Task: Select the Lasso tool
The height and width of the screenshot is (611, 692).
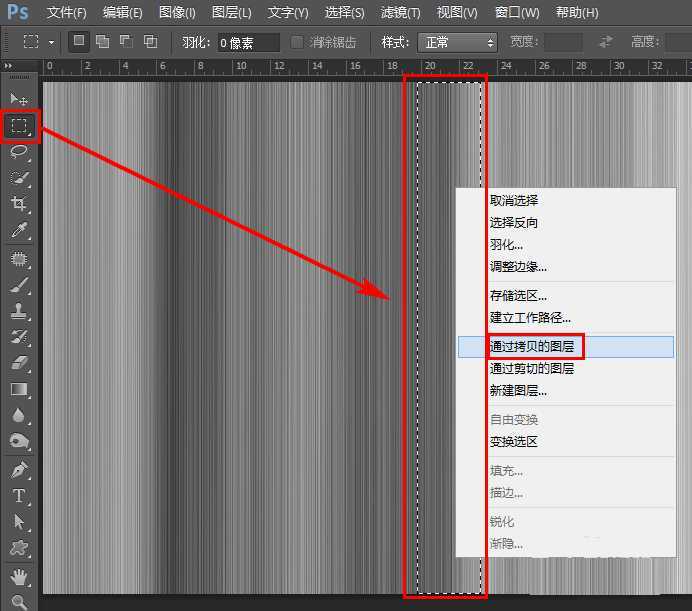Action: [x=19, y=152]
